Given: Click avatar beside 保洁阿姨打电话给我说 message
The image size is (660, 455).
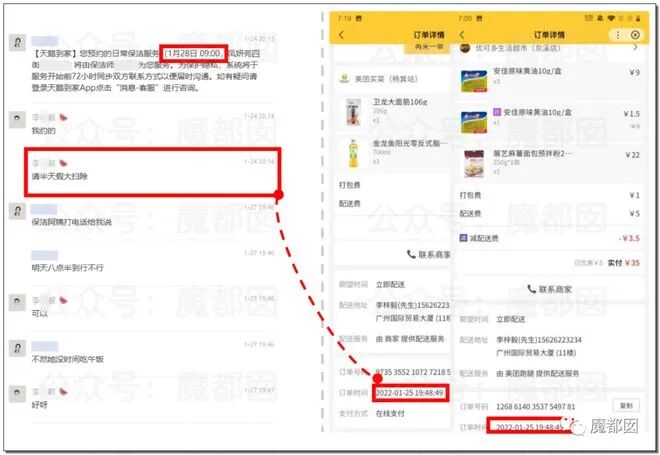Looking at the screenshot, I should (x=17, y=210).
